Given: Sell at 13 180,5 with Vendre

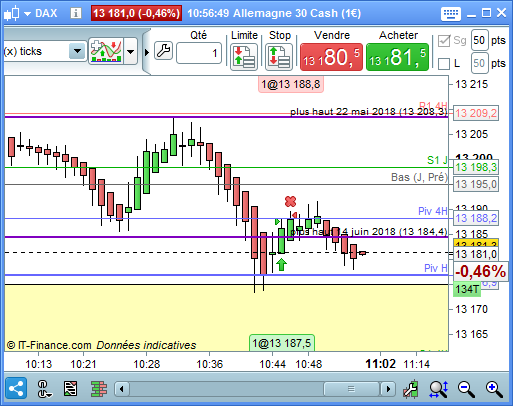Looking at the screenshot, I should click(x=331, y=57).
